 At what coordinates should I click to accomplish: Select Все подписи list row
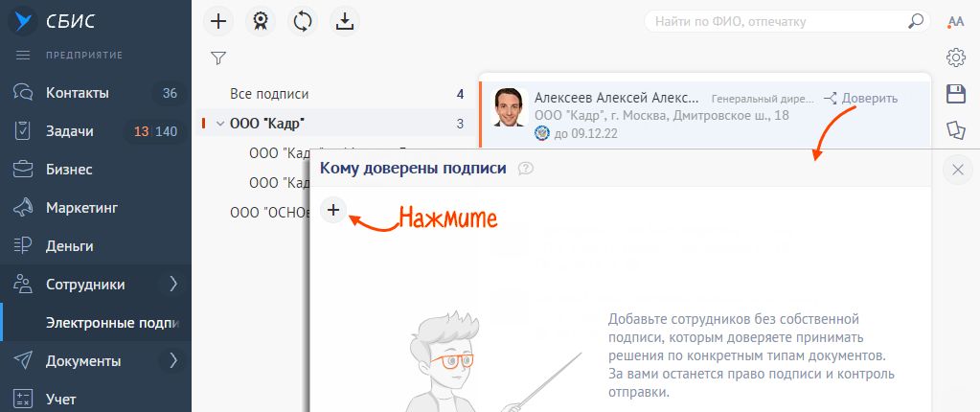337,95
